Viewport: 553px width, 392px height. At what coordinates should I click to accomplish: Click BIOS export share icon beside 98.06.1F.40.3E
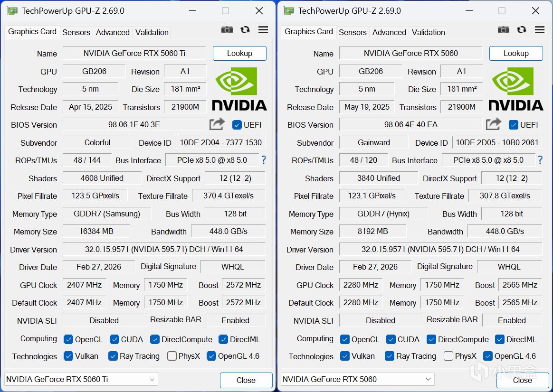pyautogui.click(x=217, y=124)
